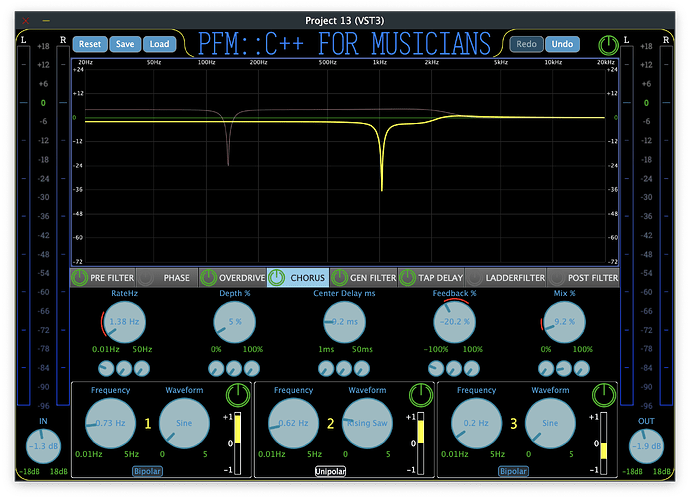Click the OUT gain knob showing -1.9 dB

coord(646,446)
